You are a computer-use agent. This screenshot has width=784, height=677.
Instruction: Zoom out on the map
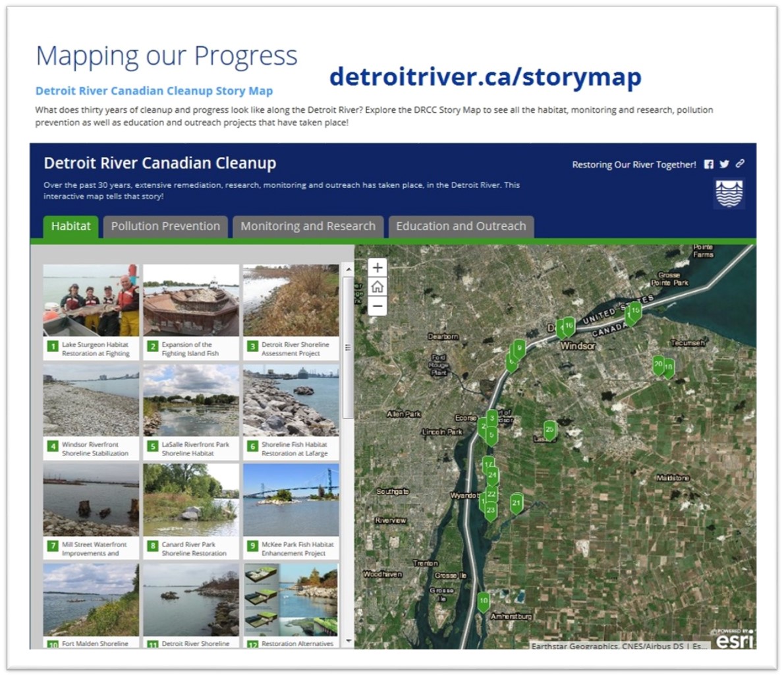point(377,306)
